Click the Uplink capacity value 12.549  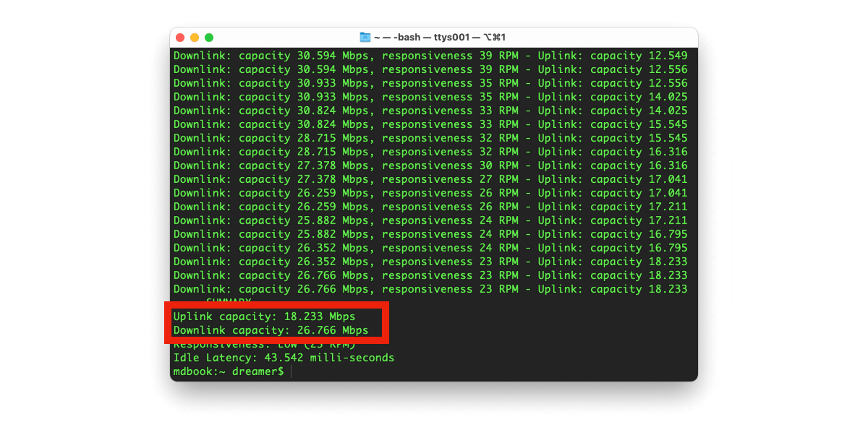click(x=668, y=56)
